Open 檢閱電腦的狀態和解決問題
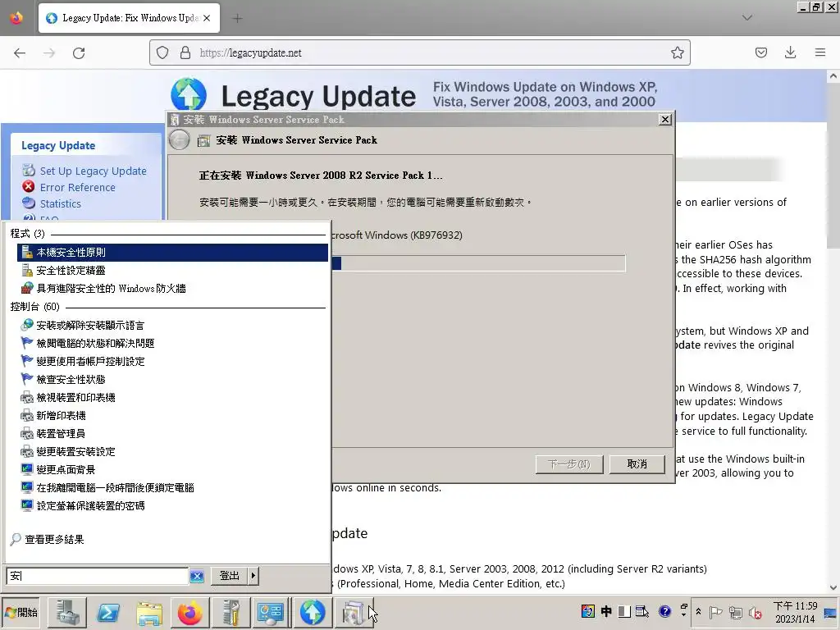 (172, 344)
